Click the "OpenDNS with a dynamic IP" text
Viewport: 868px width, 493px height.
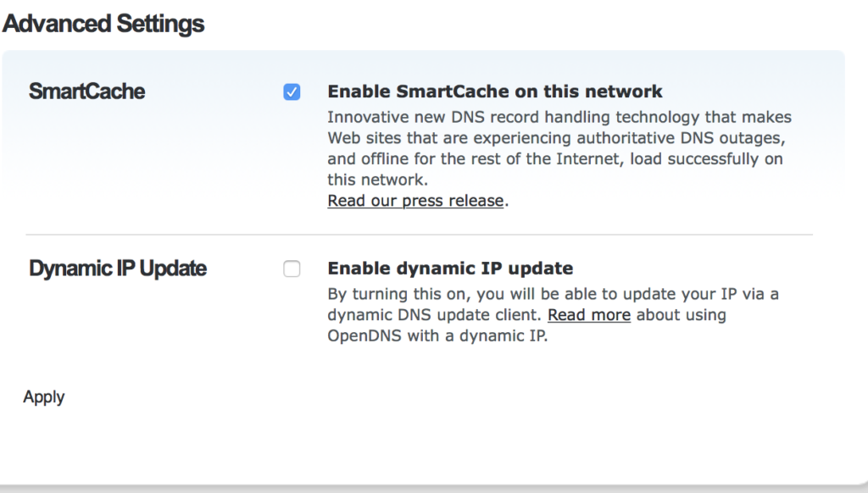[437, 335]
